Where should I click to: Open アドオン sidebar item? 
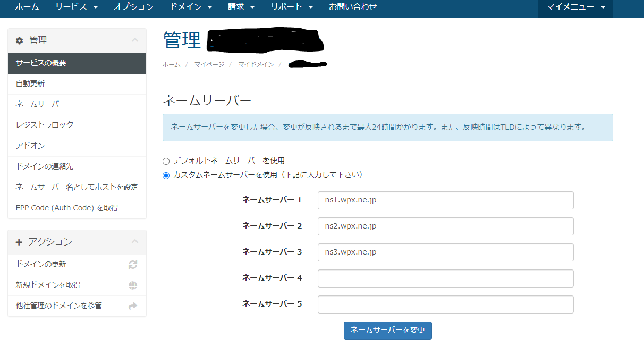(x=77, y=146)
